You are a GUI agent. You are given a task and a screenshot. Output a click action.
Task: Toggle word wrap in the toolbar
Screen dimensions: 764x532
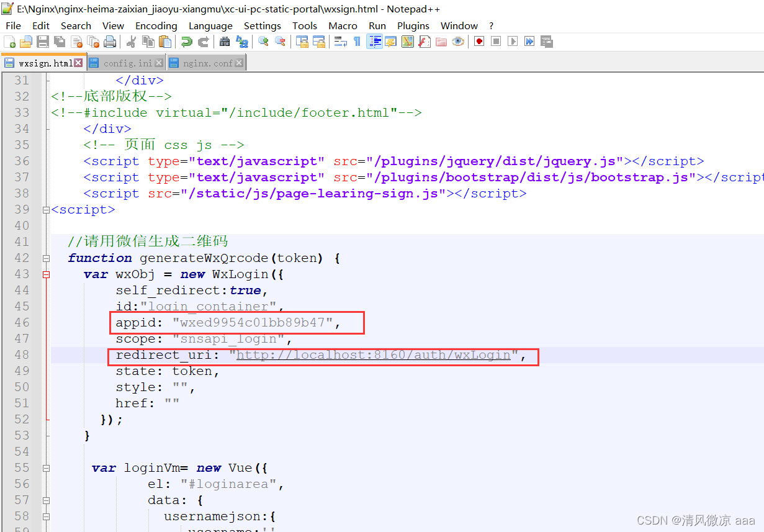pyautogui.click(x=340, y=42)
